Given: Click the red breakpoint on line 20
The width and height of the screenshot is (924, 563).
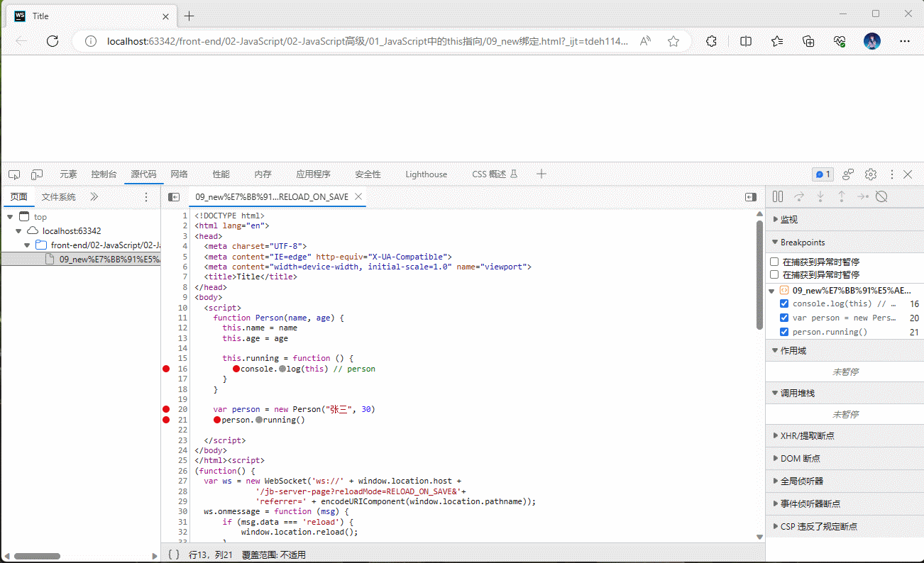Looking at the screenshot, I should tap(166, 409).
